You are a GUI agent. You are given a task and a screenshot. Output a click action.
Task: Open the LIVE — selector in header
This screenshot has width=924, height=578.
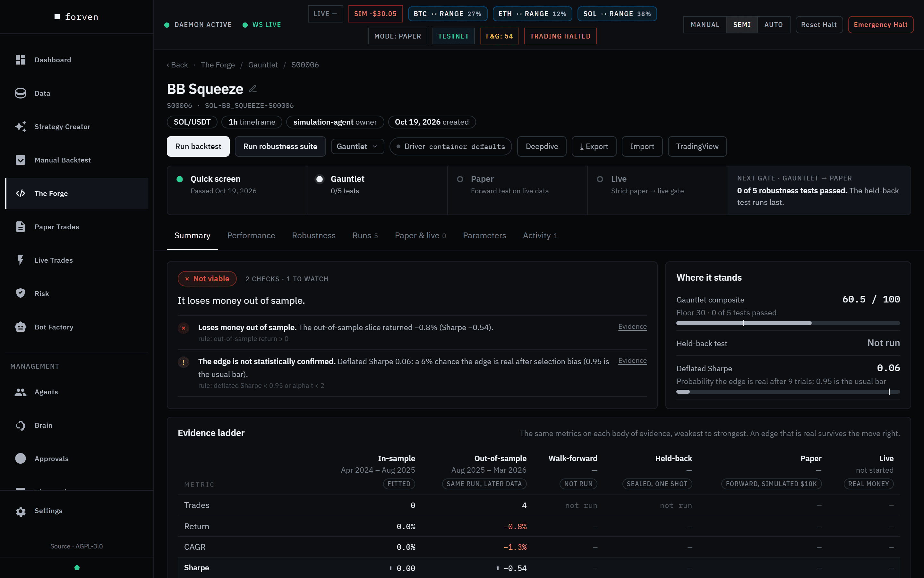click(325, 14)
